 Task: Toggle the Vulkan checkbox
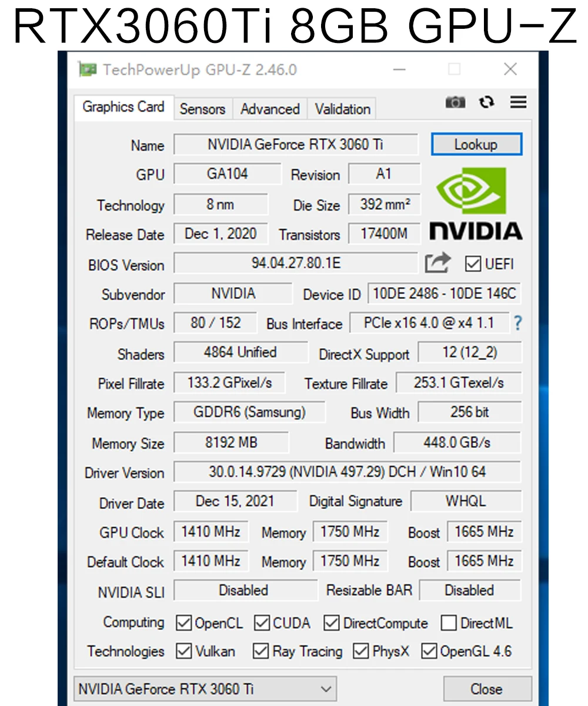(184, 651)
